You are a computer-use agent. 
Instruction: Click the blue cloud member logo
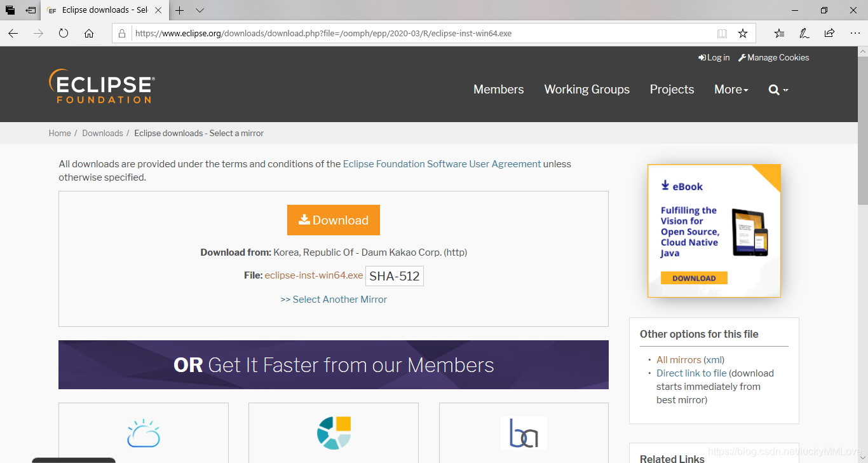click(144, 433)
